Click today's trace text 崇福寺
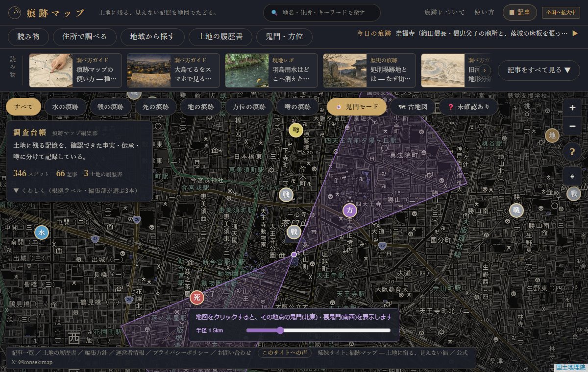The image size is (588, 372). click(481, 33)
